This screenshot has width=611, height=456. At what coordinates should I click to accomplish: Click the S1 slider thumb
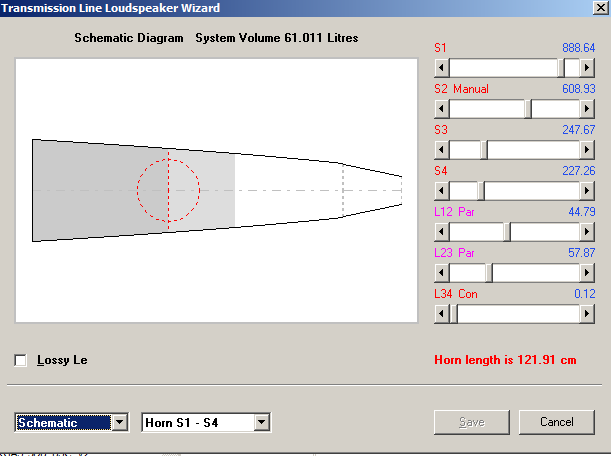[x=561, y=68]
